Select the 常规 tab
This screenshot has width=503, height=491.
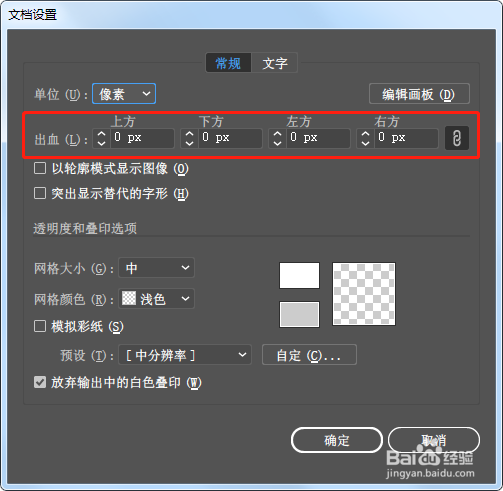[x=228, y=63]
